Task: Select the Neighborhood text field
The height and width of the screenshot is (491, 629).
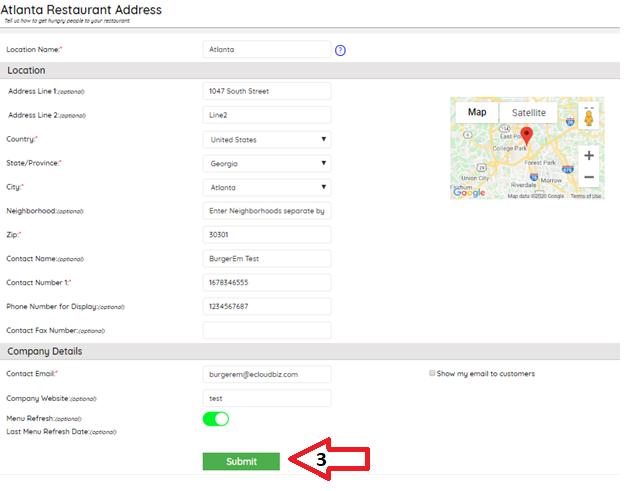Action: pos(267,211)
